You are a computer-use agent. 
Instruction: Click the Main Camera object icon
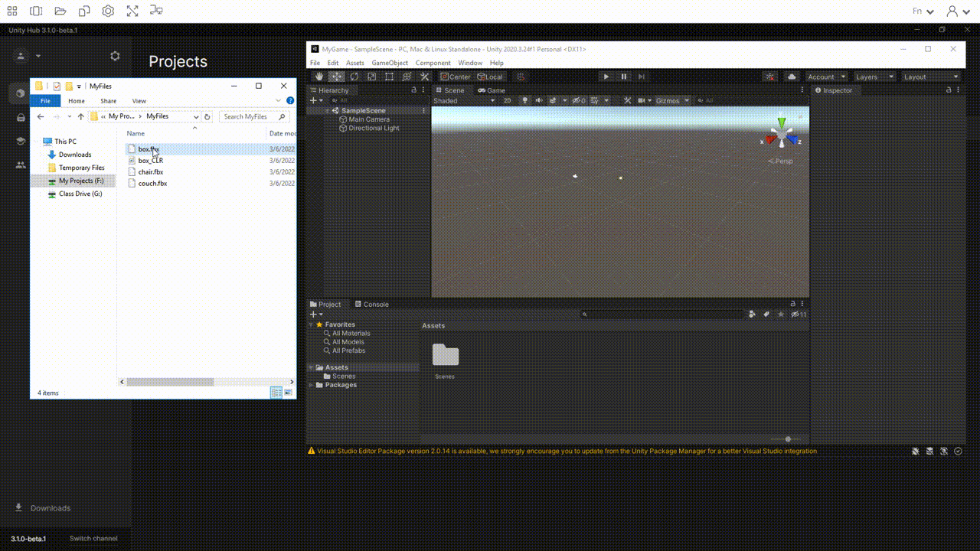(x=343, y=119)
